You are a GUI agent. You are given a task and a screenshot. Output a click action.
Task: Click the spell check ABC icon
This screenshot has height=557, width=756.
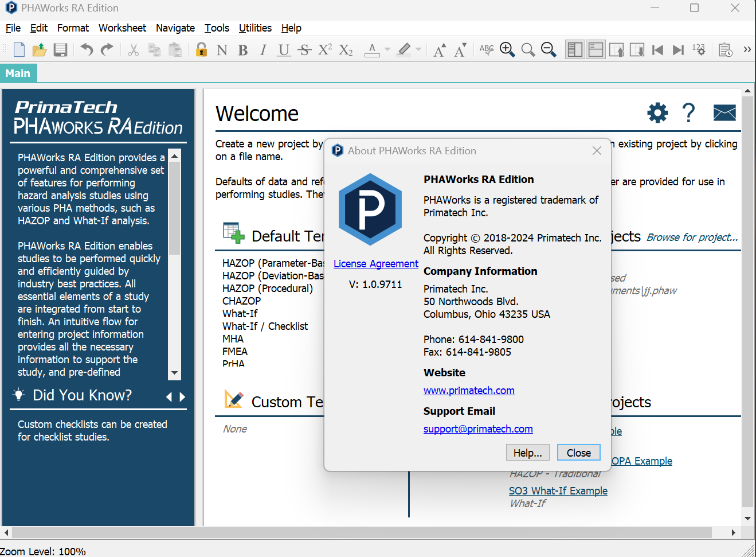pos(487,50)
